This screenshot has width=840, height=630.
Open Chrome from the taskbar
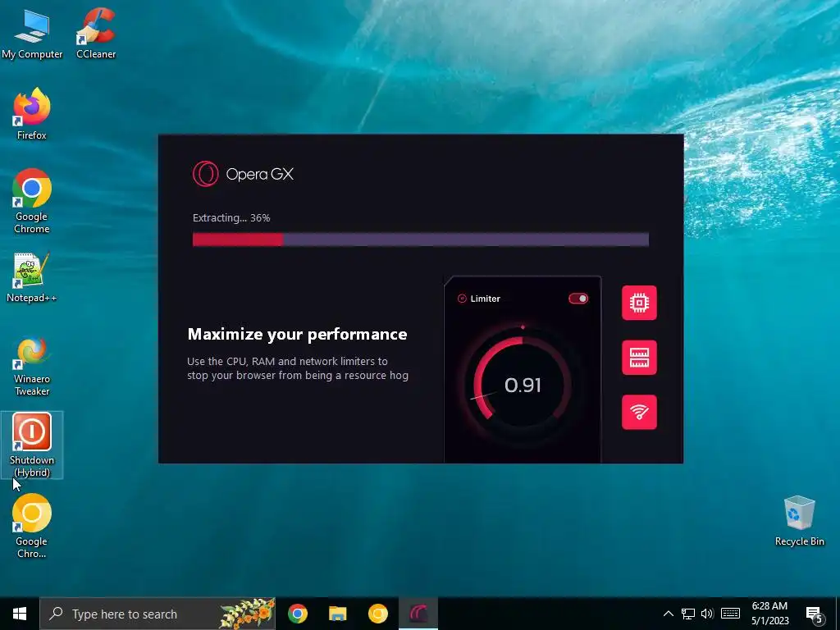[x=297, y=614]
